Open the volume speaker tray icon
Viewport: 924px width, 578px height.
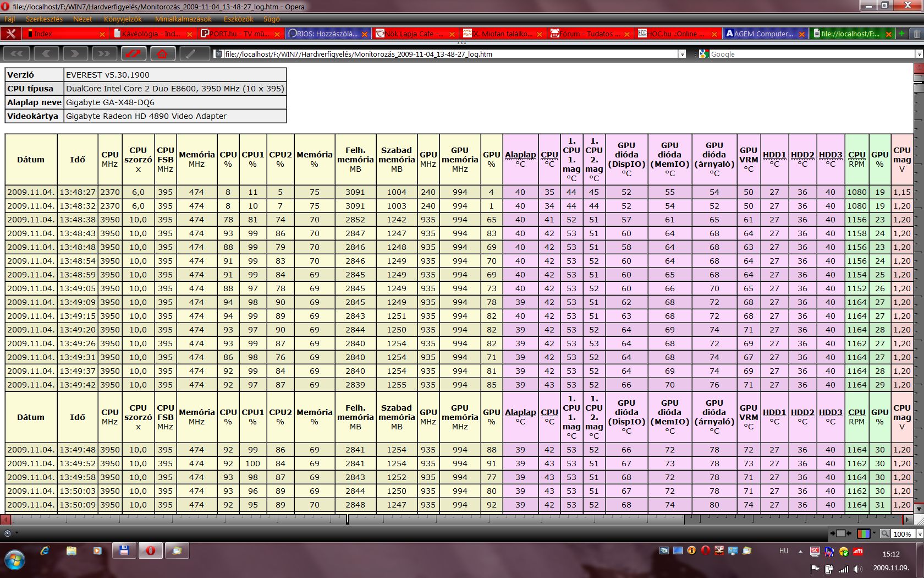(858, 569)
